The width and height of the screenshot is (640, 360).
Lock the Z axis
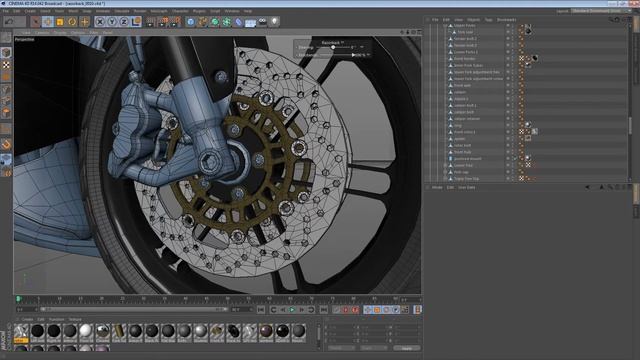click(x=124, y=21)
